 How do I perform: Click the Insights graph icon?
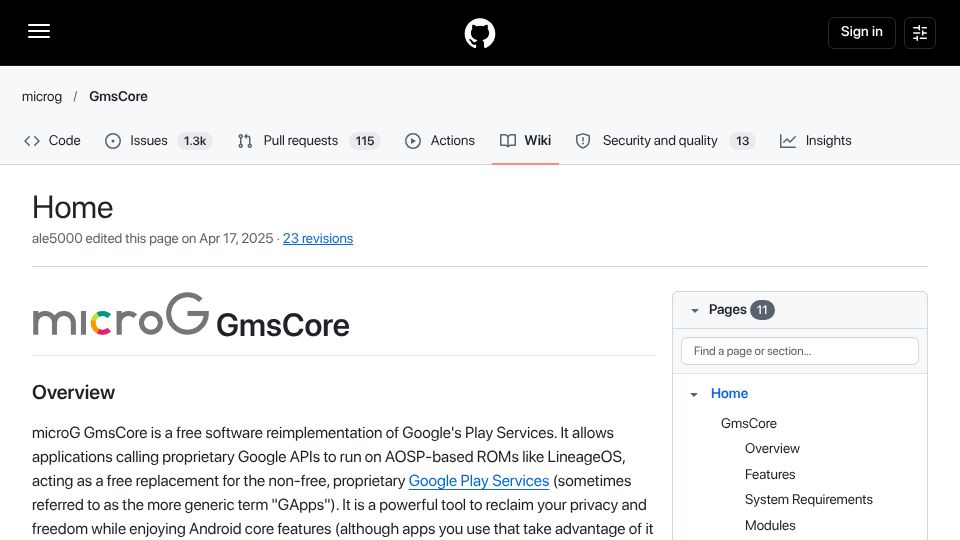click(x=787, y=141)
